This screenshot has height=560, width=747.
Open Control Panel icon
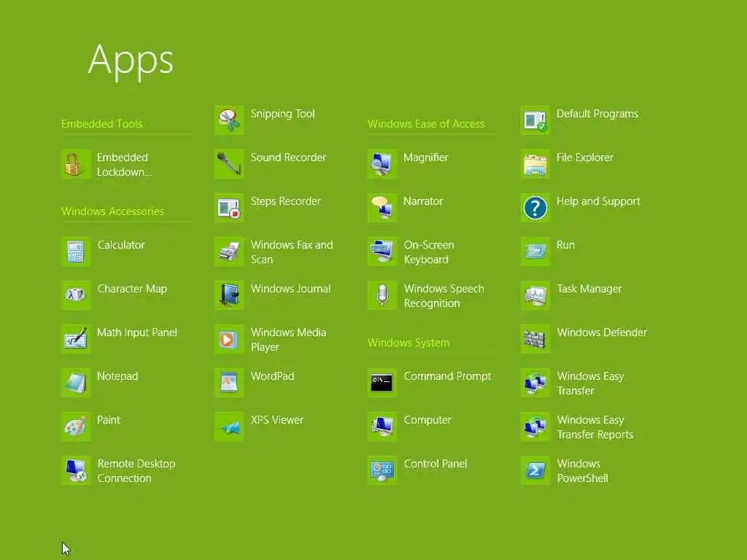pos(382,471)
